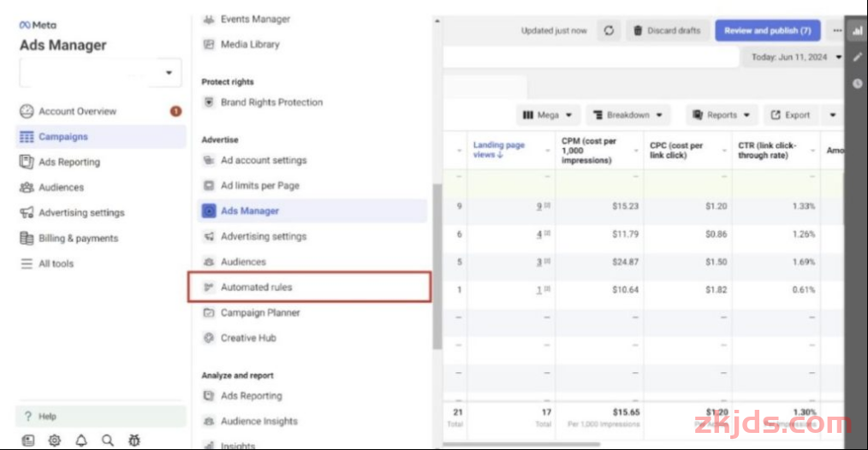Click the table horizontal scrollbar

pyautogui.click(x=521, y=444)
